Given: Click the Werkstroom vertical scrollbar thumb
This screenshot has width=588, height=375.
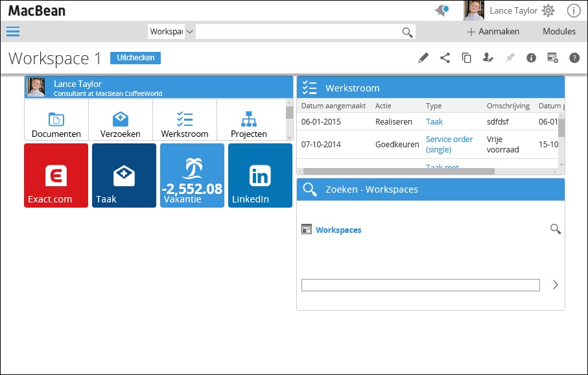Looking at the screenshot, I should [x=561, y=128].
